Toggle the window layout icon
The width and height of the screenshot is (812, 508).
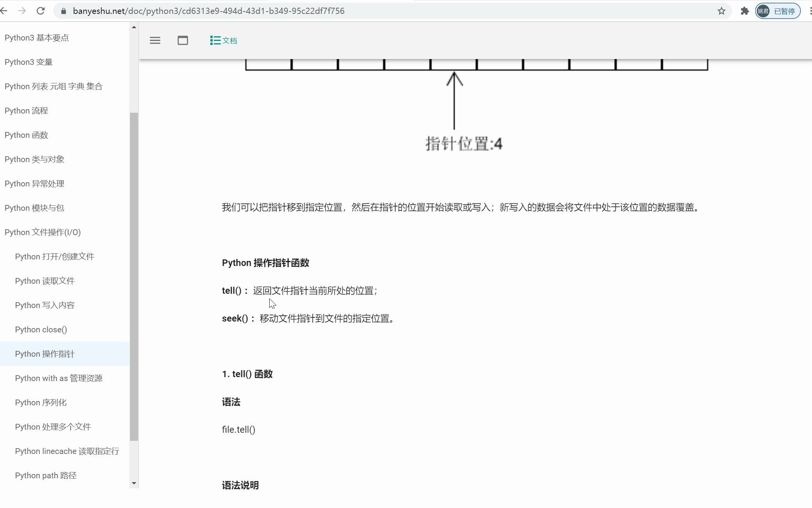tap(182, 41)
